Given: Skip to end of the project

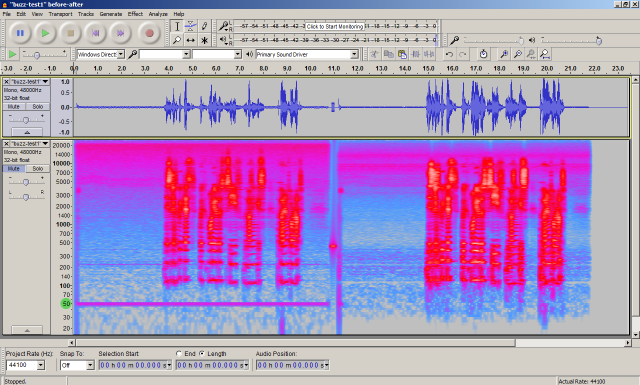Looking at the screenshot, I should click(120, 33).
